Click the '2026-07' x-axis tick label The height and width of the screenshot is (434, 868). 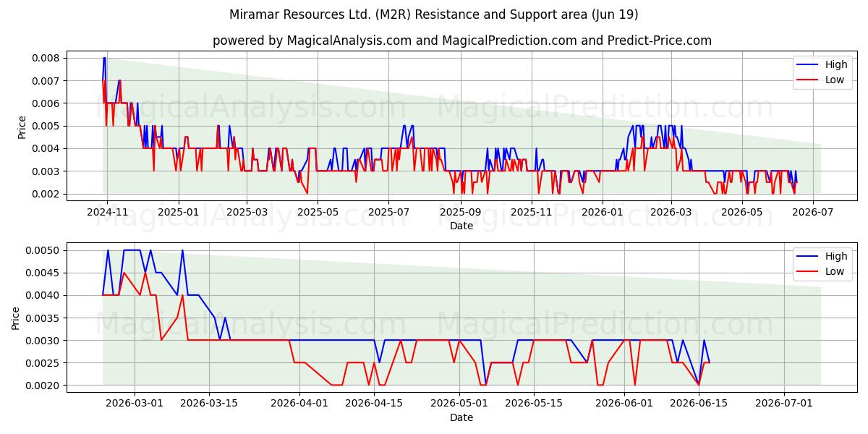[813, 212]
